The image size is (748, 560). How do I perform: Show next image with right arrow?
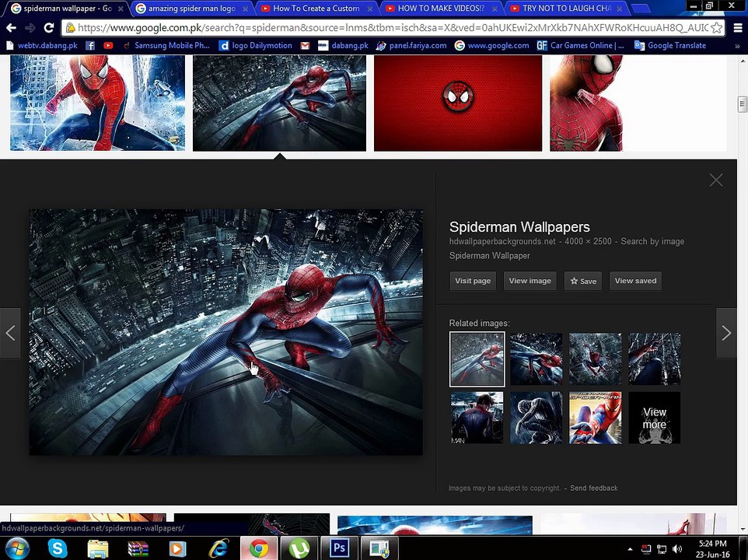coord(726,333)
